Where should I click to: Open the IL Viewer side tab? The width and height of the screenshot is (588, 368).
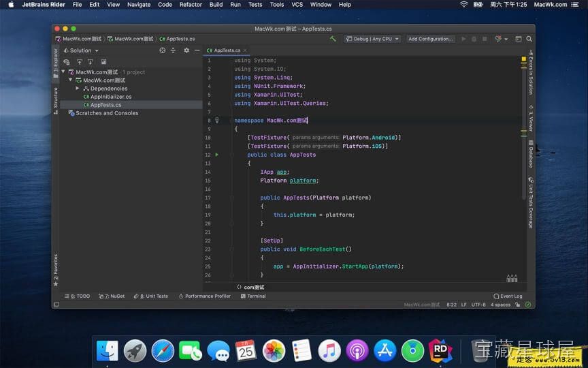[x=531, y=118]
